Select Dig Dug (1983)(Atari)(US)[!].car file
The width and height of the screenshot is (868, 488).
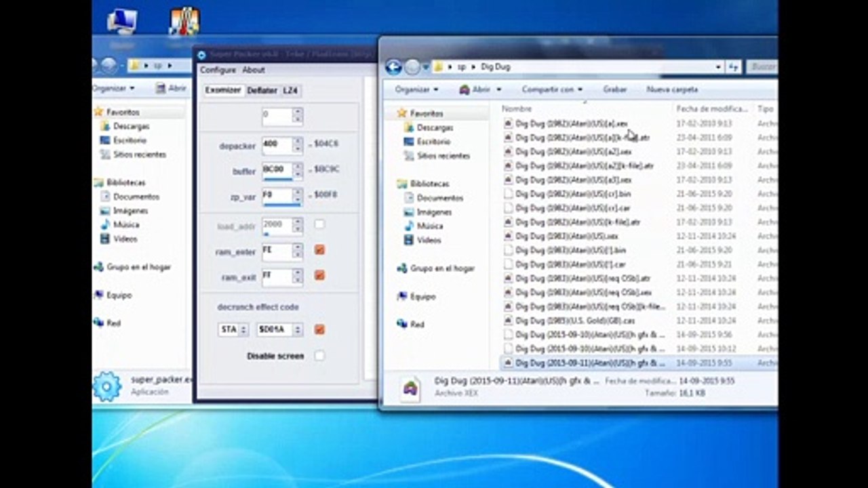pos(570,264)
